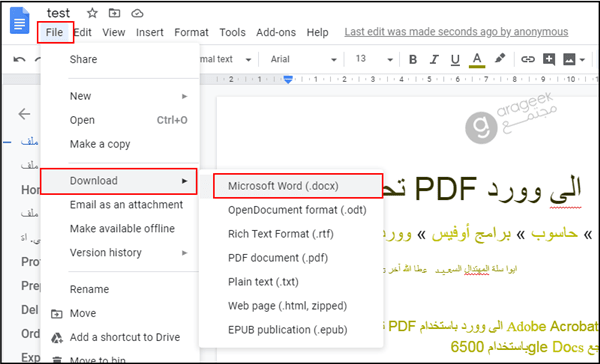The image size is (600, 364).
Task: Star the test document
Action: [92, 13]
